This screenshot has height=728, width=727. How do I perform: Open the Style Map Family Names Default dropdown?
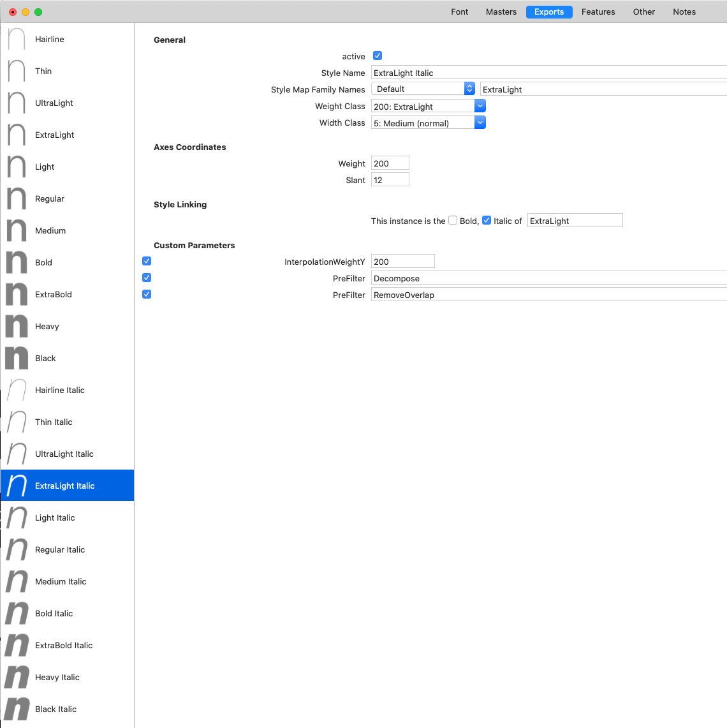[x=423, y=89]
